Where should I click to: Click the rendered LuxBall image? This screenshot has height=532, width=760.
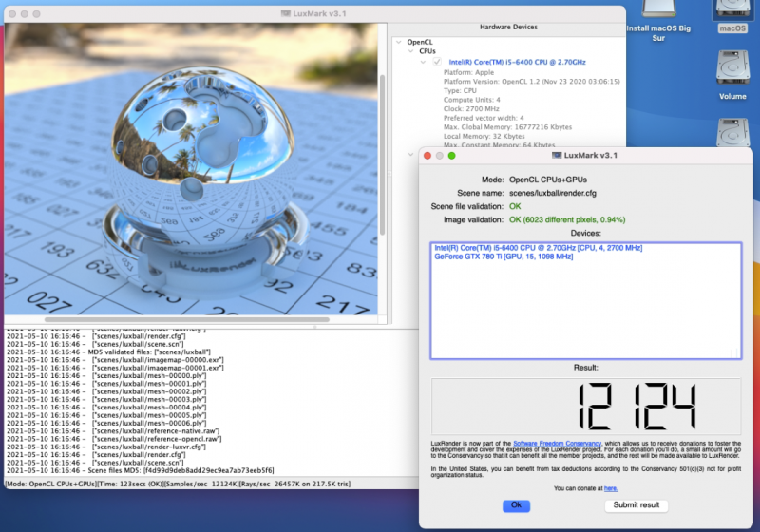[x=191, y=169]
